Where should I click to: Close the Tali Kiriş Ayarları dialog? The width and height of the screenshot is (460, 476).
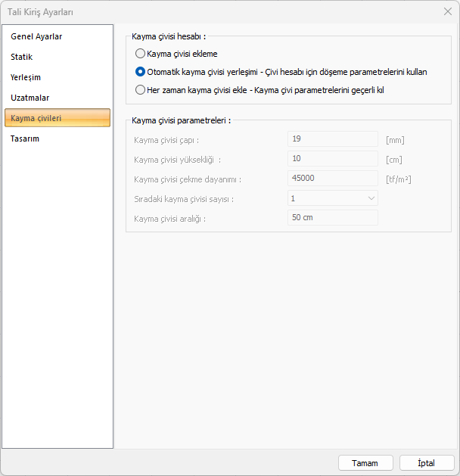[x=446, y=11]
